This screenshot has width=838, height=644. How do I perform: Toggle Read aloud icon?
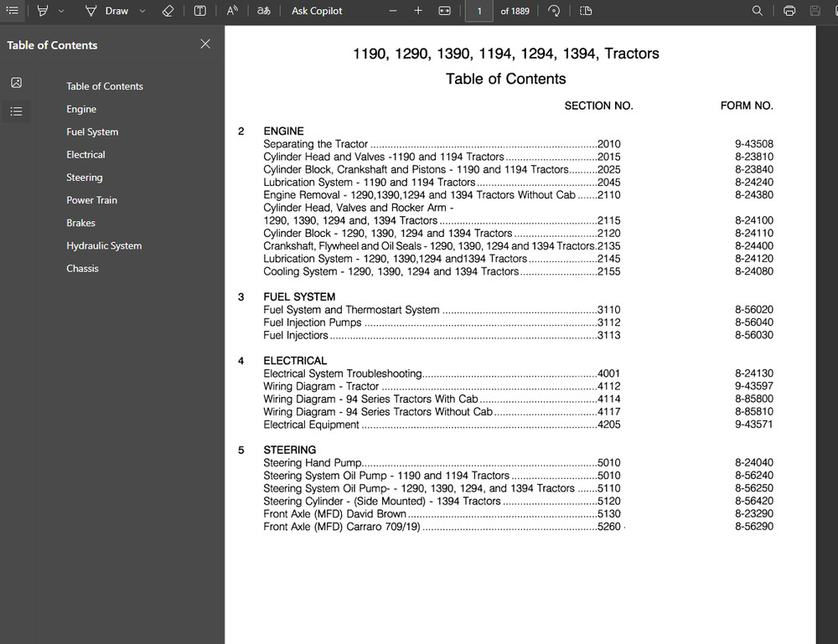[x=232, y=11]
